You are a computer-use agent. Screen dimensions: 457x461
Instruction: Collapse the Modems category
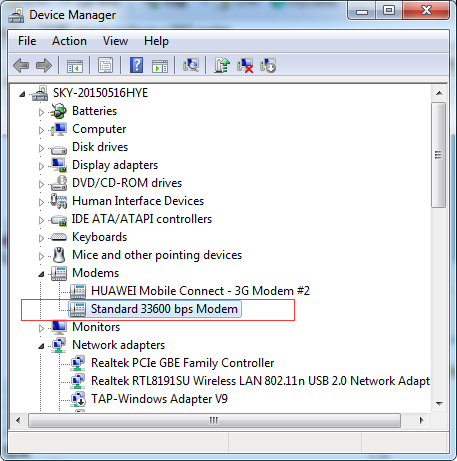pyautogui.click(x=41, y=274)
